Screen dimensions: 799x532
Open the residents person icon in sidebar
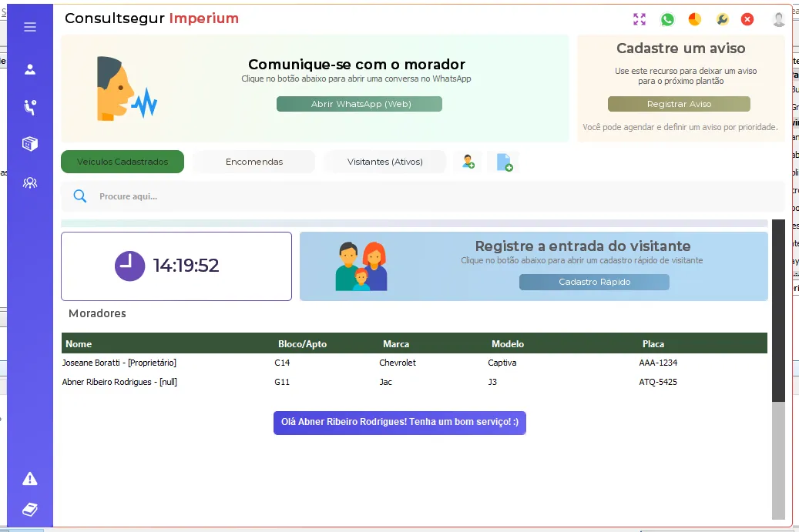tap(30, 69)
